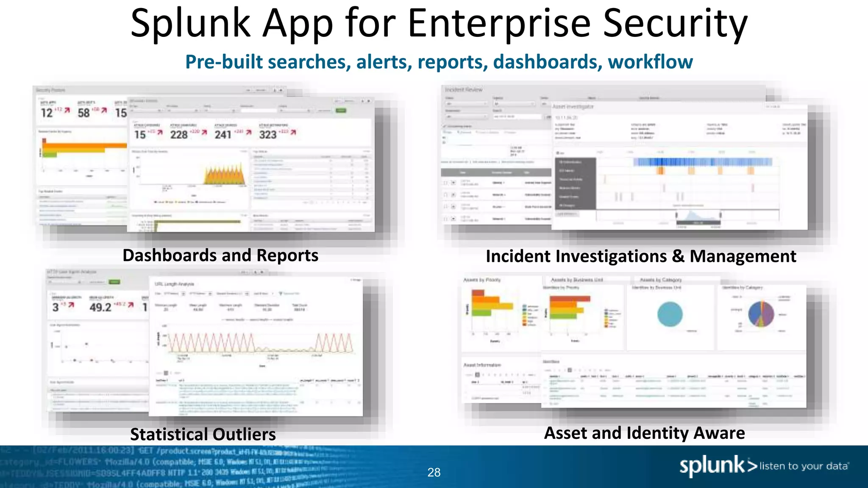868x488 pixels.
Task: Tick the first event row checkbox in Incident Review
Action: [445, 183]
